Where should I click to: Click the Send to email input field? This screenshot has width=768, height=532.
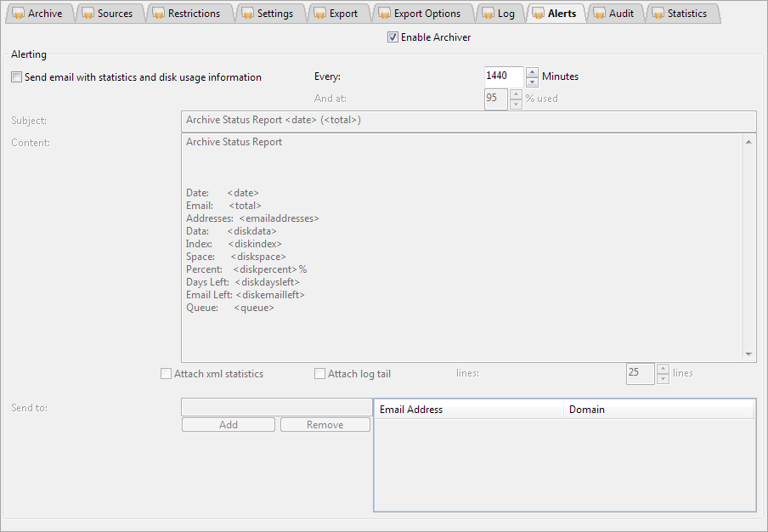pyautogui.click(x=276, y=407)
